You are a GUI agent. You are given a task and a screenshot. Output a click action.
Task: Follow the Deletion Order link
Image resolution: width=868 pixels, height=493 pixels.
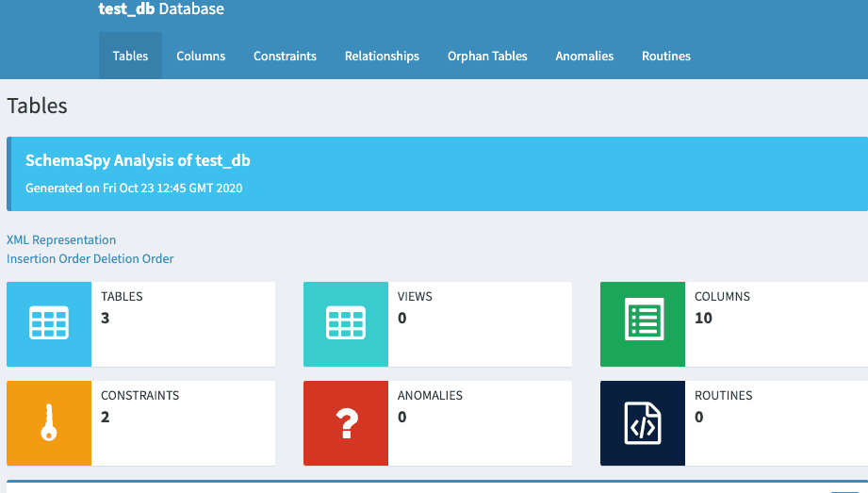(x=134, y=258)
